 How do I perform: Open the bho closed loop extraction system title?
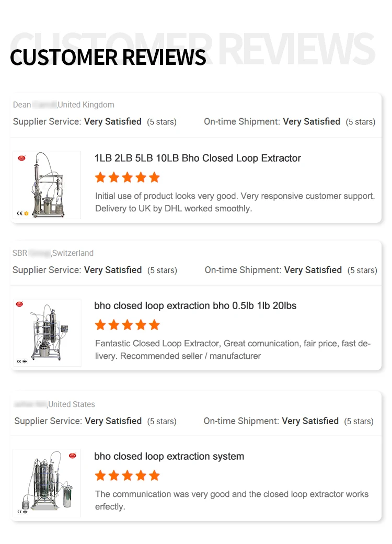point(169,456)
